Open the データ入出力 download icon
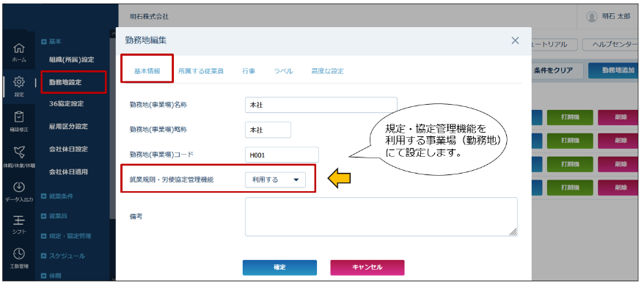Viewport: 644px width, 285px height. (x=18, y=187)
